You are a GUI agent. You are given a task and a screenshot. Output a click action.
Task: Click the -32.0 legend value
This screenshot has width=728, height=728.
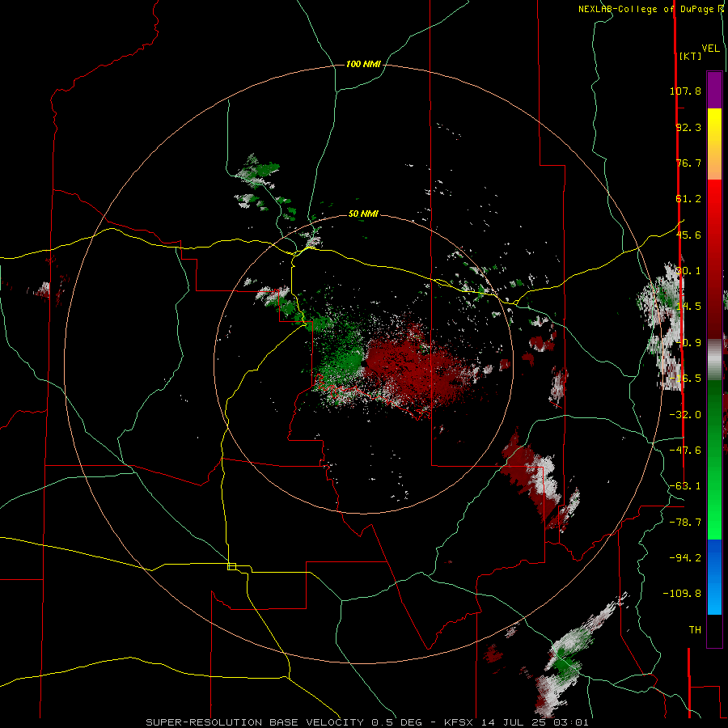(685, 415)
